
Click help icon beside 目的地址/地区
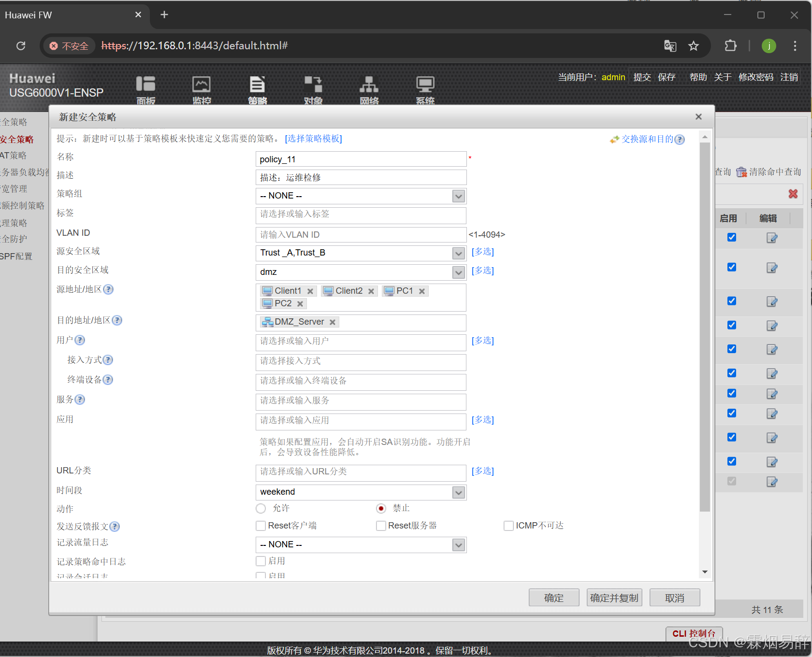pos(117,320)
